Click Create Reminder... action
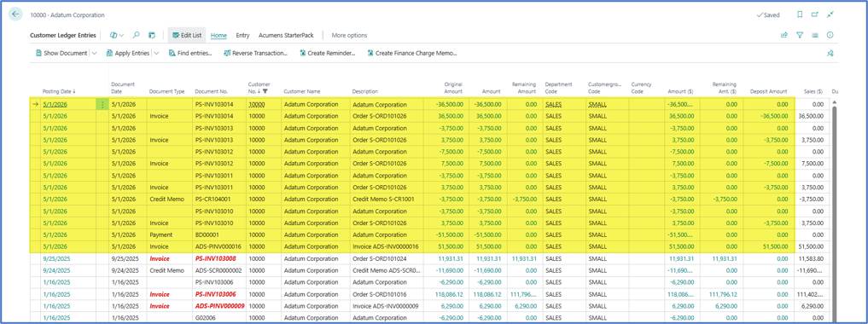The width and height of the screenshot is (868, 324). (328, 53)
